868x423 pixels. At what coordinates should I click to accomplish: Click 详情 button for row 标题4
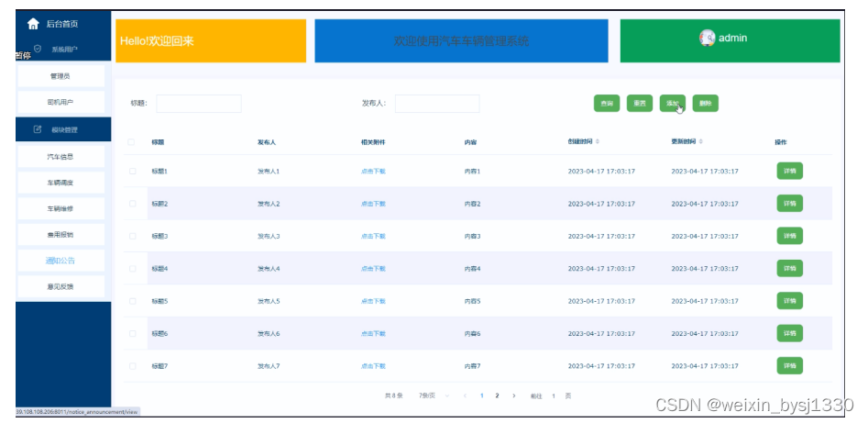click(x=789, y=268)
